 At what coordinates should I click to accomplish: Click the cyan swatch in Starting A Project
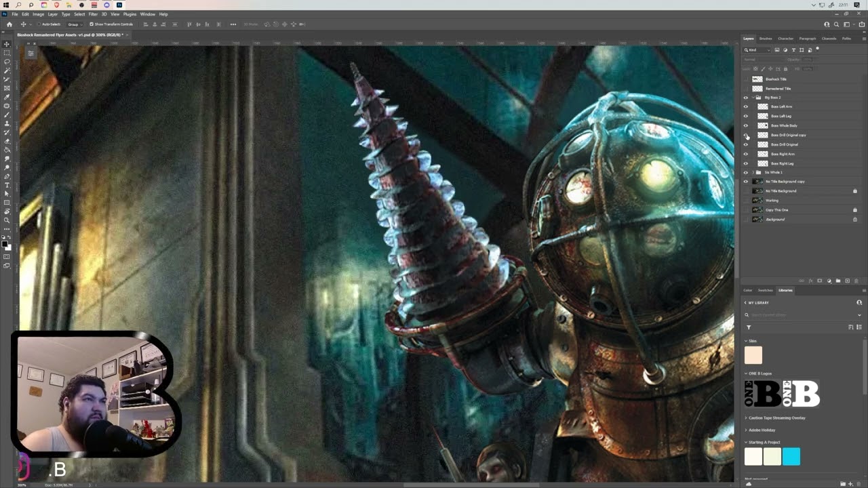791,457
